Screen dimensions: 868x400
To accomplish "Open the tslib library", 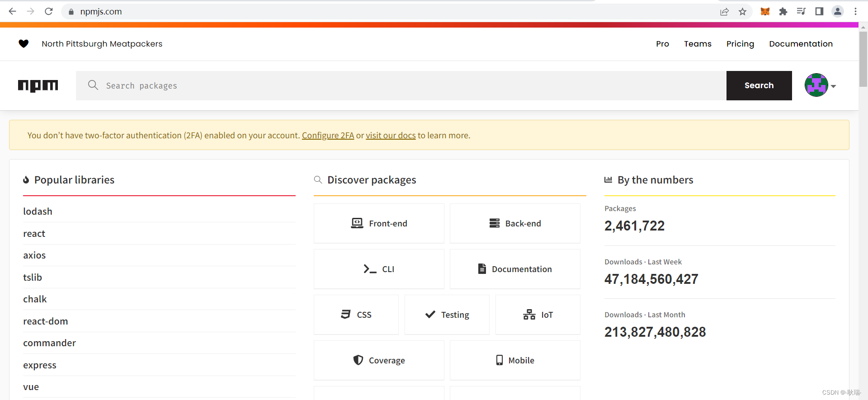I will (x=33, y=278).
